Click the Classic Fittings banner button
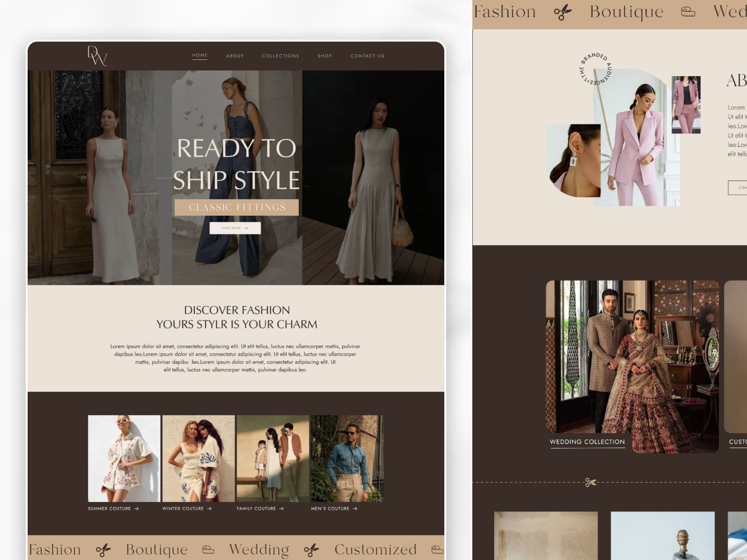747x560 pixels. point(237,207)
